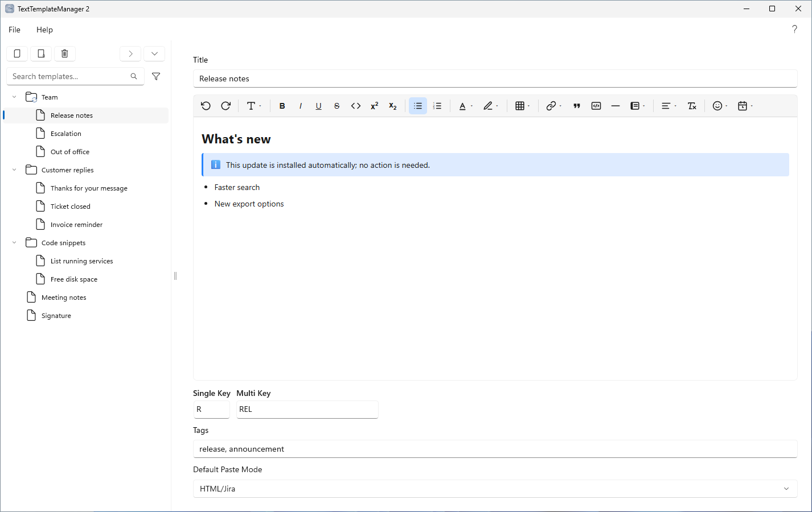Open the Help menu
This screenshot has height=512, width=812.
(44, 30)
